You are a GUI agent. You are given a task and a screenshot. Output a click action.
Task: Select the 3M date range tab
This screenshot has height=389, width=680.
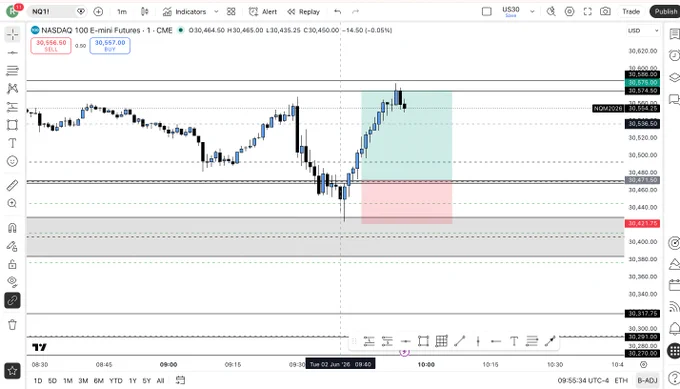[x=83, y=381]
